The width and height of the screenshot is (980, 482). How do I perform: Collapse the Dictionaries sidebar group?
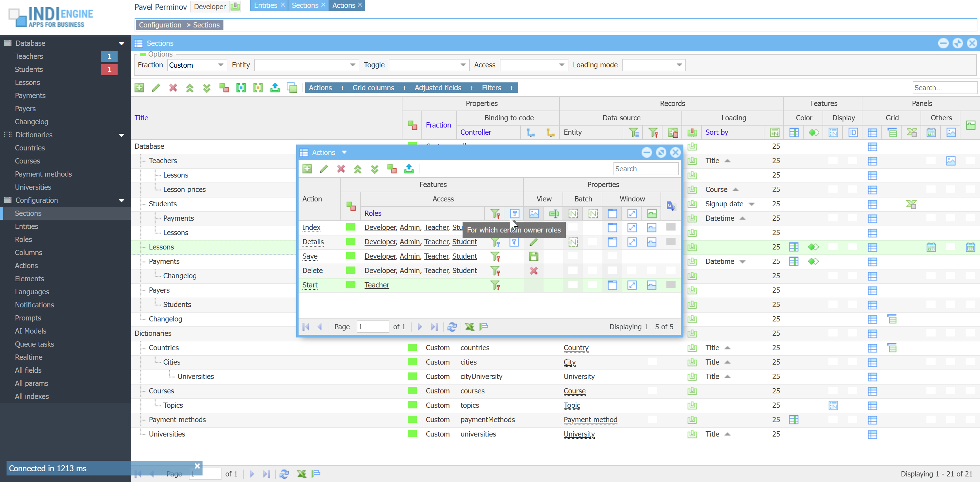tap(122, 135)
